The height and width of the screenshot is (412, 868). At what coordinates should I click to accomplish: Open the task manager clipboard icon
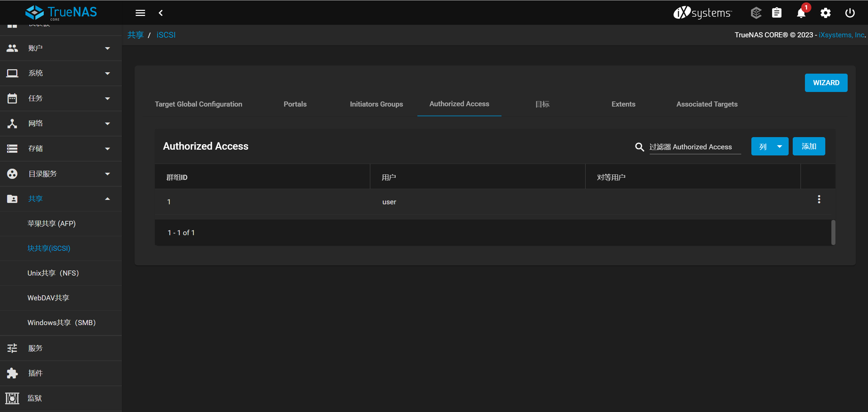776,13
